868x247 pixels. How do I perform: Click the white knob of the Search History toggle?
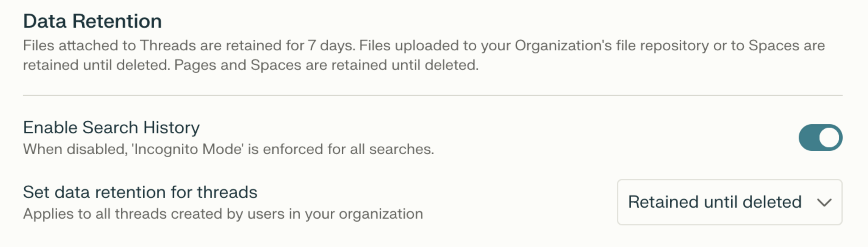pos(829,138)
